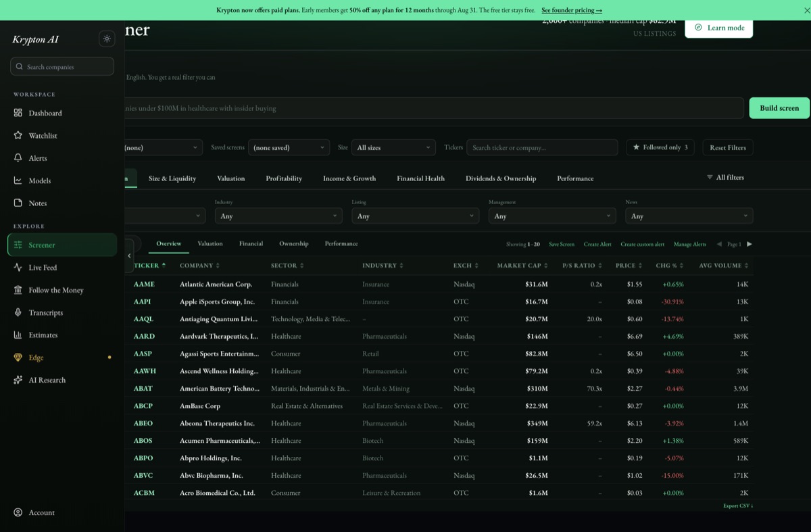Click the search magnifier icon in sidebar
Screen dimensions: 811x532
[20, 67]
